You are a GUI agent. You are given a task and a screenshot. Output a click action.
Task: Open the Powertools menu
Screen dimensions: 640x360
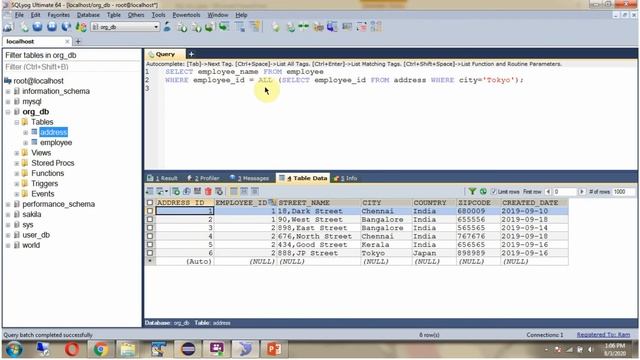click(186, 15)
